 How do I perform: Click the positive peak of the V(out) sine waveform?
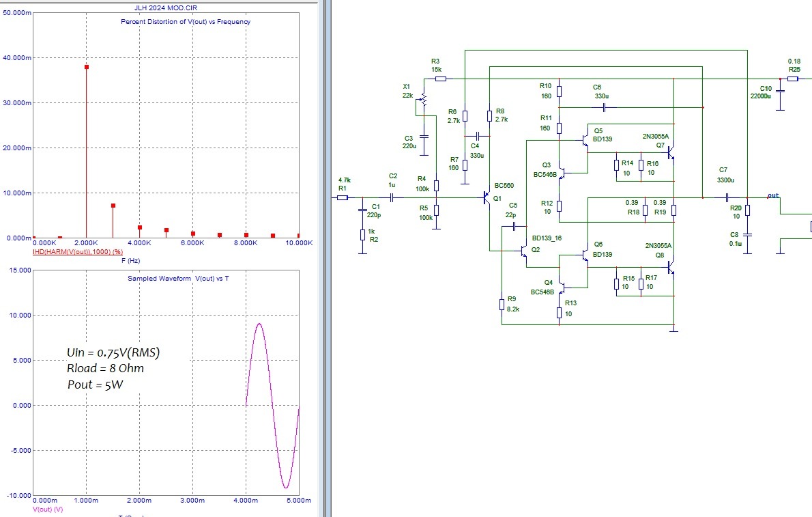(259, 324)
